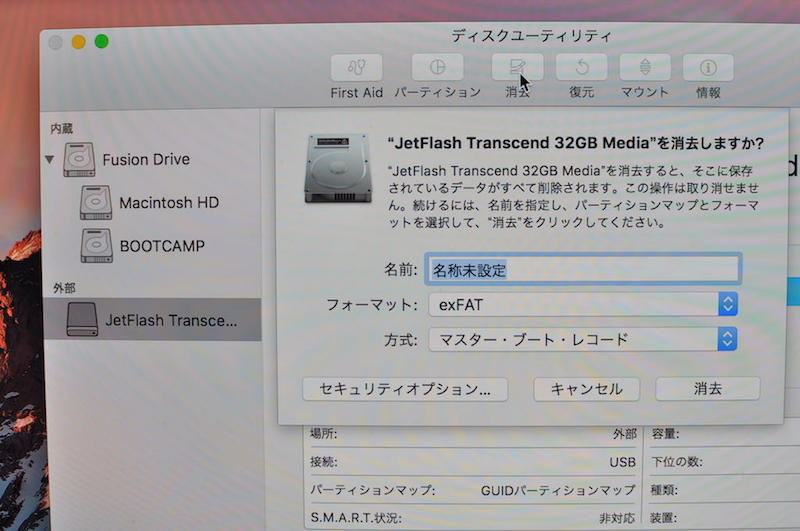Click the 容量 label in info table

tap(665, 434)
